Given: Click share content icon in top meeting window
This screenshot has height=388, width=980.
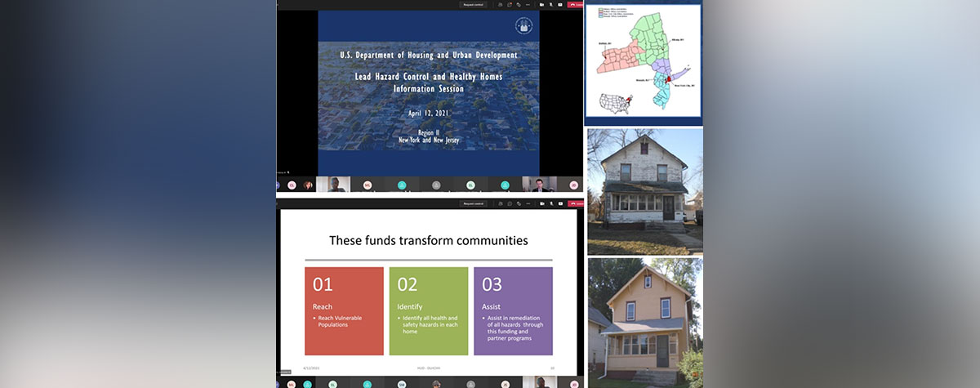Looking at the screenshot, I should [560, 5].
